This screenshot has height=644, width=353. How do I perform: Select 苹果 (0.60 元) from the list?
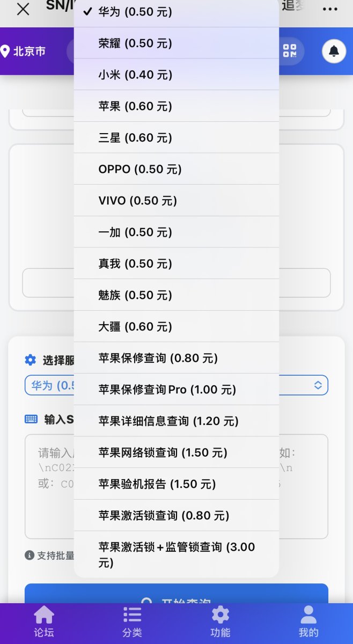[135, 107]
